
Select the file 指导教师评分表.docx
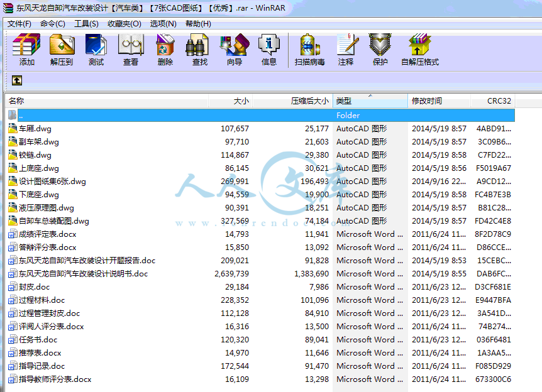tap(55, 379)
